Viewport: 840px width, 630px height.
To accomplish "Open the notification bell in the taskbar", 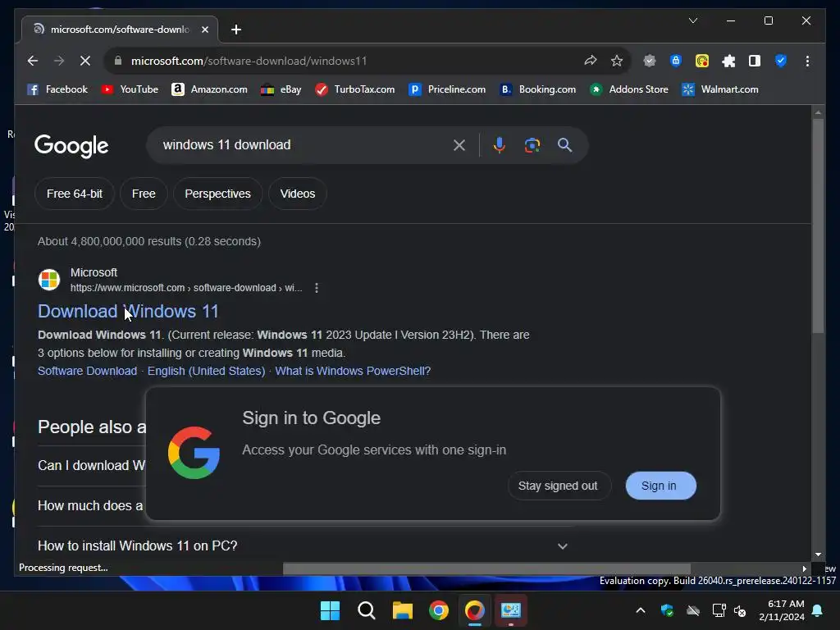I will point(818,610).
